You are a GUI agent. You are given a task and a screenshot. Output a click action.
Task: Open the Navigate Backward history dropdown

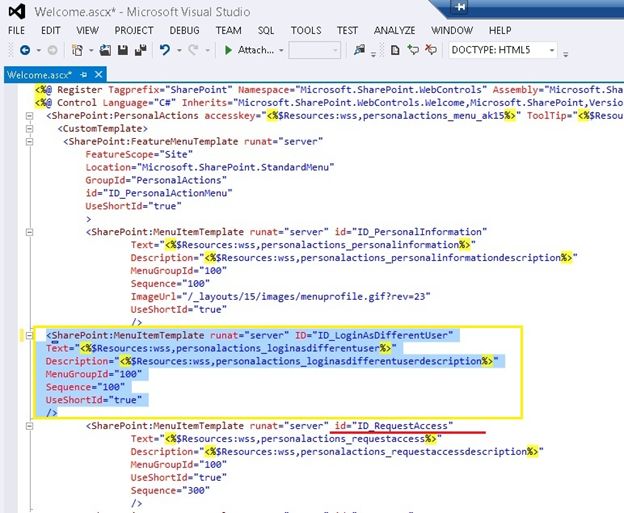pos(39,51)
